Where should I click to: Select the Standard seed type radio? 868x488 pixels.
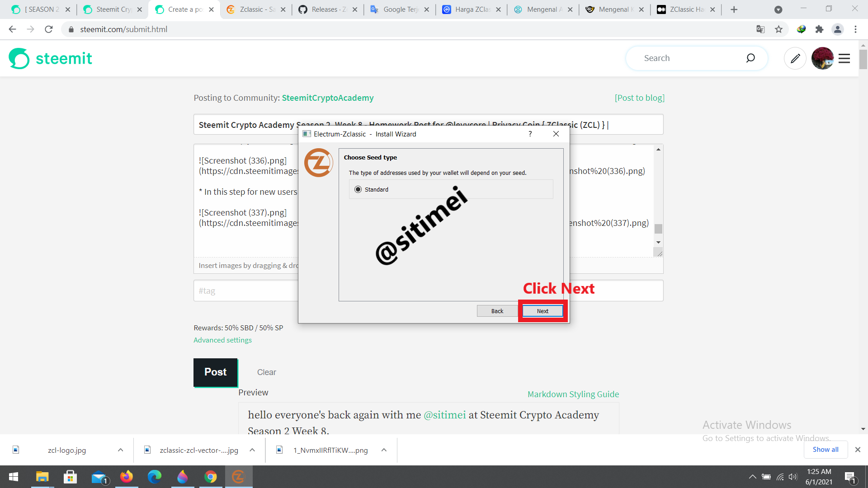[x=358, y=189]
